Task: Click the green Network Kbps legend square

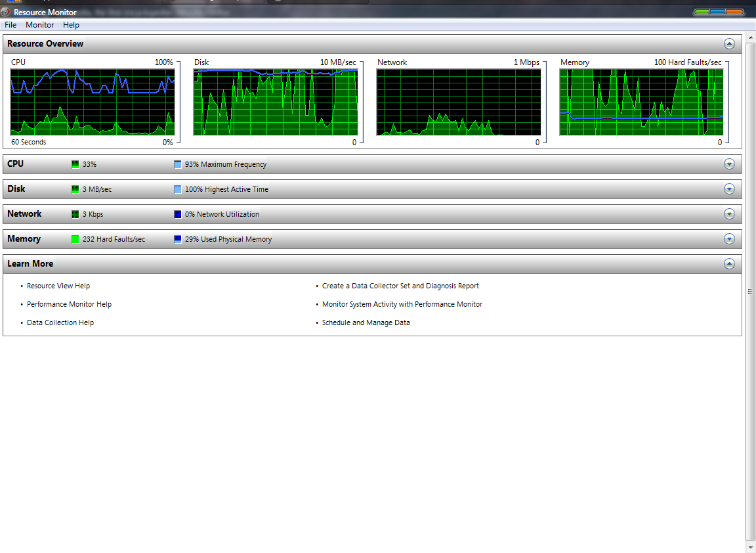Action: [74, 213]
